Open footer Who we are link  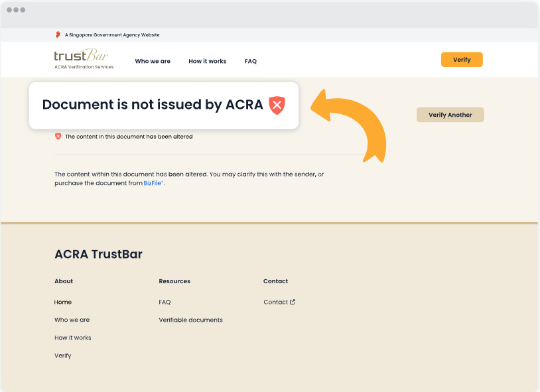click(x=72, y=320)
